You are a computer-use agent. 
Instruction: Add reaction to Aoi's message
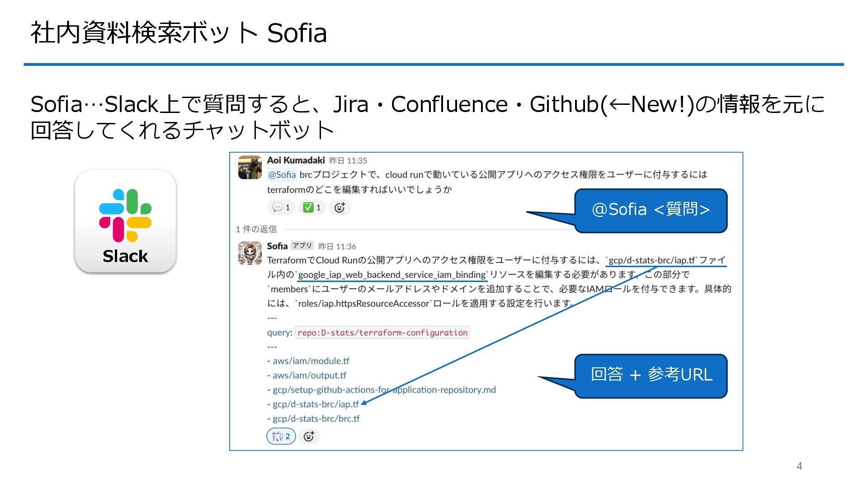tap(340, 207)
